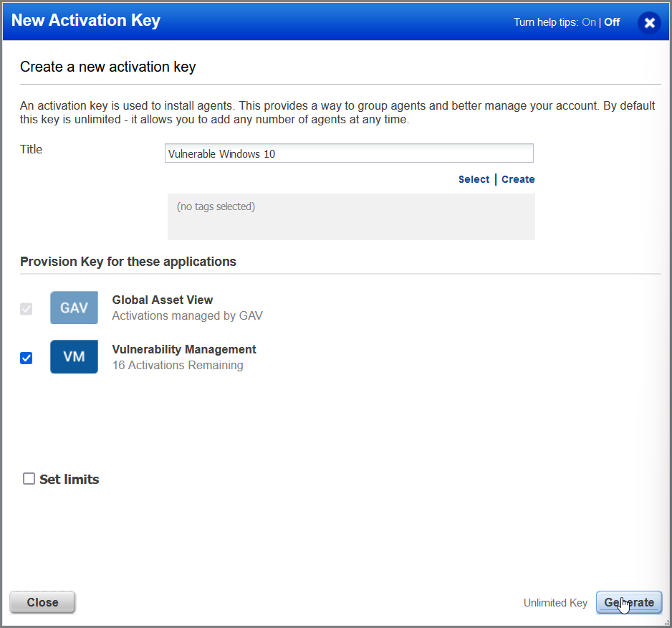
Task: Click the Unlimited Key label
Action: (555, 603)
